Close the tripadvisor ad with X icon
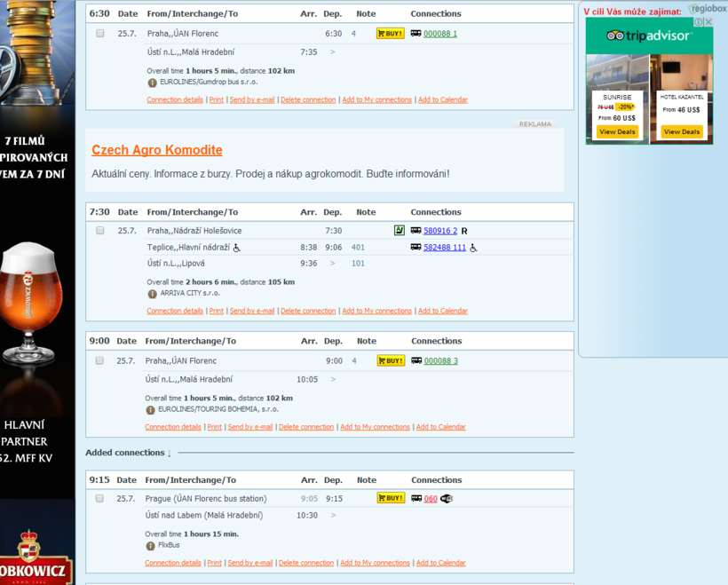 click(708, 22)
